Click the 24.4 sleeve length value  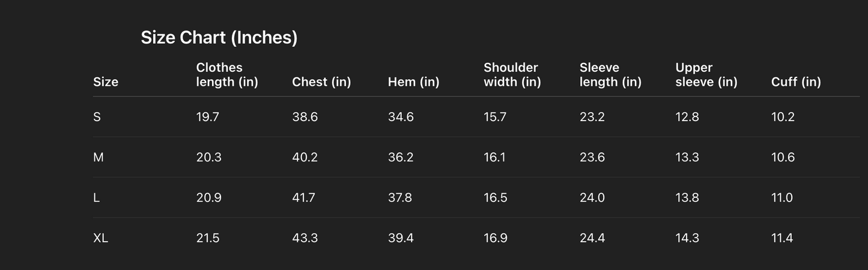[592, 238]
